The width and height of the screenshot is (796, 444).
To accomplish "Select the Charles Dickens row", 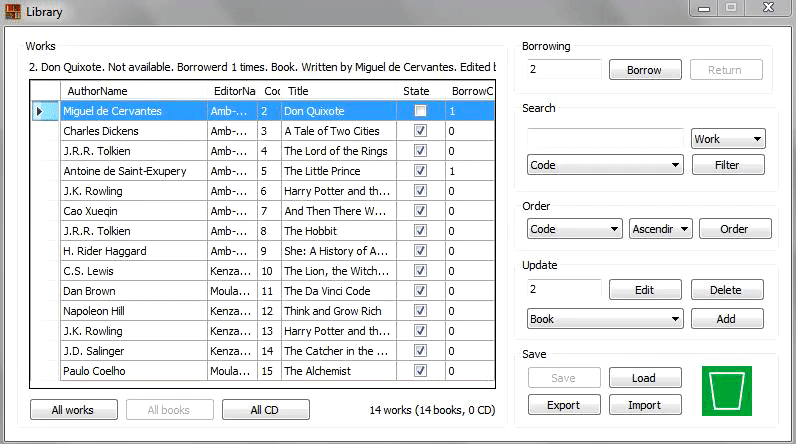I will click(x=133, y=131).
